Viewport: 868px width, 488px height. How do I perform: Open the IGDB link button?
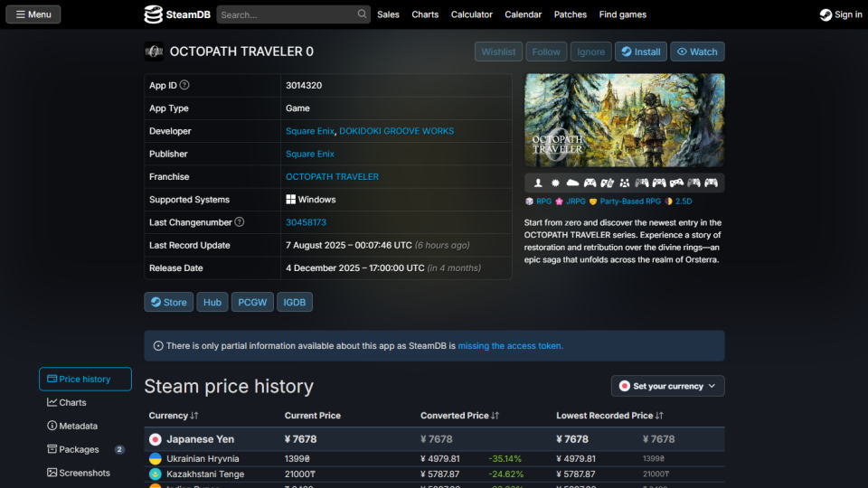[295, 302]
